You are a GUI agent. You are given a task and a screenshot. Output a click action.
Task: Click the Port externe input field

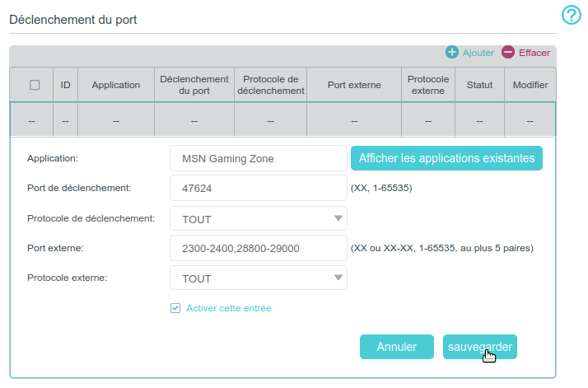(258, 248)
